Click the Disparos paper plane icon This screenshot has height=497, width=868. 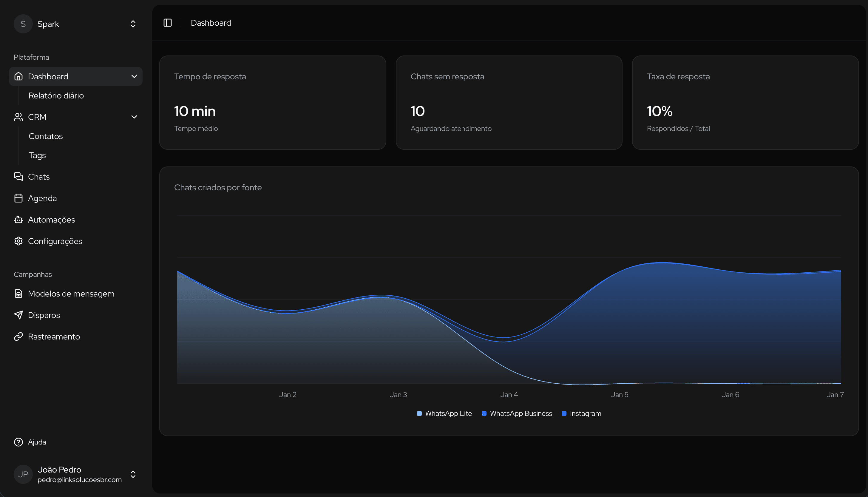pyautogui.click(x=18, y=315)
